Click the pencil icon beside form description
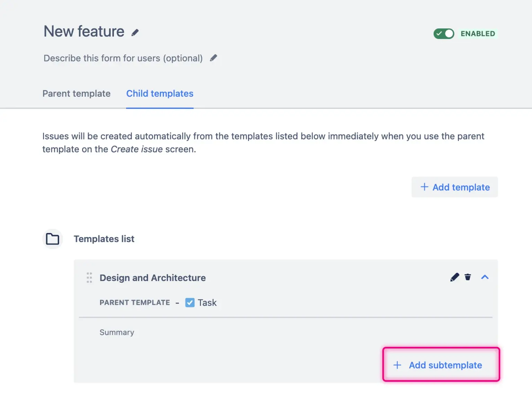The image size is (532, 398). (213, 58)
